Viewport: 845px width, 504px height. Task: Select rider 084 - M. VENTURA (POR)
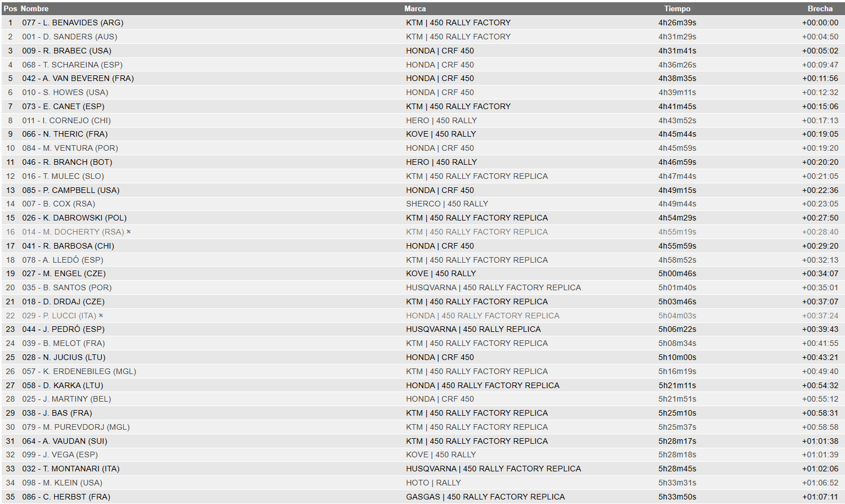point(70,148)
